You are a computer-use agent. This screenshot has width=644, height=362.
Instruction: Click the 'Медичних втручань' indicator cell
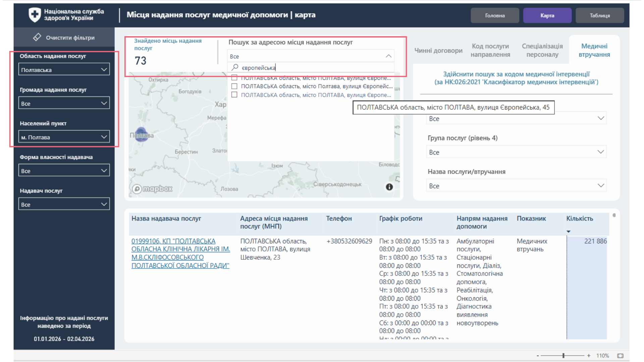(532, 245)
